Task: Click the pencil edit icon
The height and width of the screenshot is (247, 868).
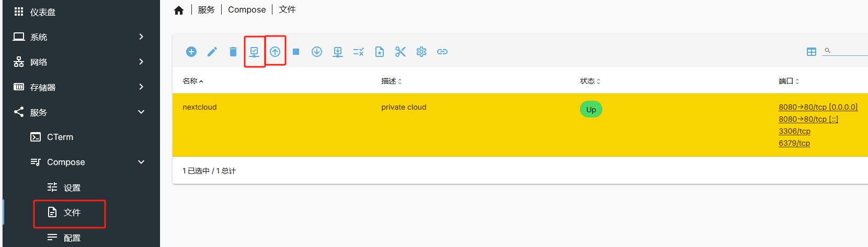Action: (x=212, y=52)
